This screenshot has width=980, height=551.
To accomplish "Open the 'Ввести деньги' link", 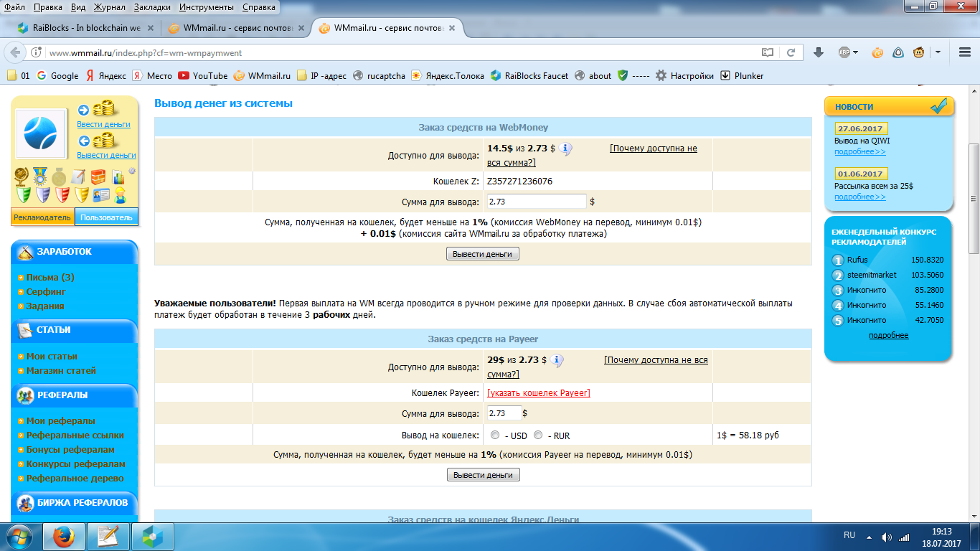I will pyautogui.click(x=104, y=124).
